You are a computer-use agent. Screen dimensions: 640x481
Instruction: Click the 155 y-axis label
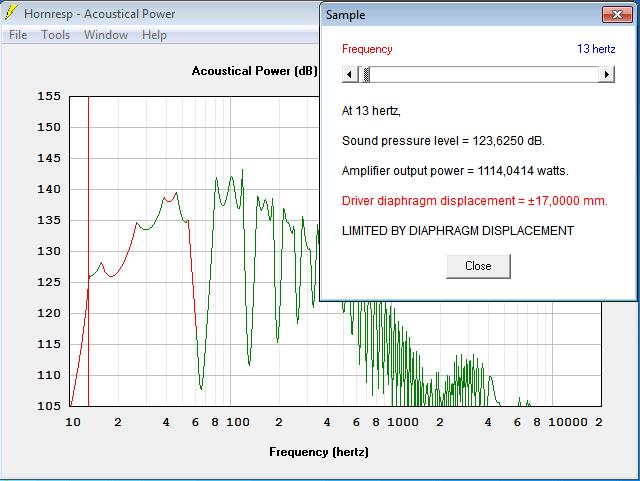click(x=49, y=96)
